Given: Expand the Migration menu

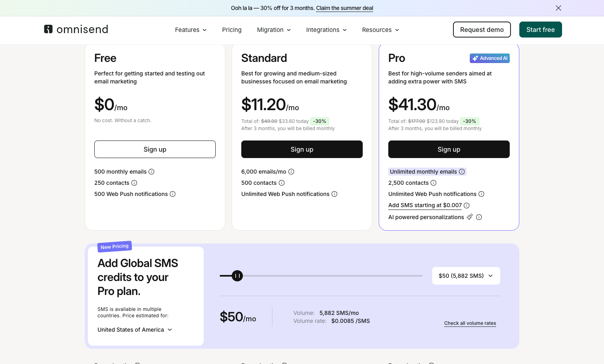Looking at the screenshot, I should coord(274,30).
